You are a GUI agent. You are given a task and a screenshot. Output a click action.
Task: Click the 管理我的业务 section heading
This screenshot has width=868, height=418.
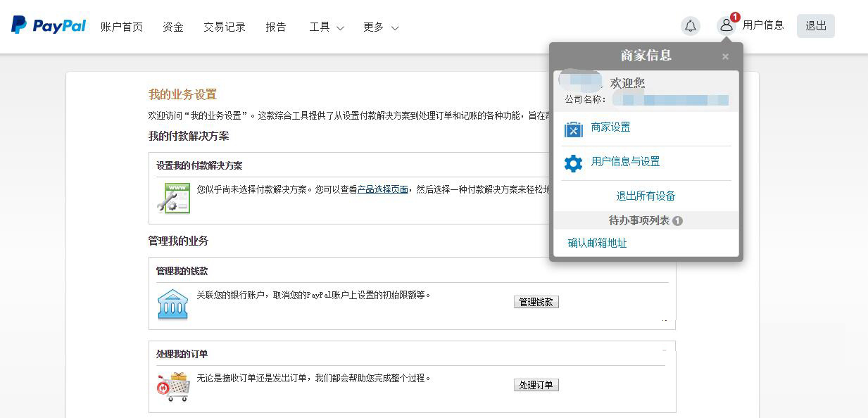tap(178, 241)
